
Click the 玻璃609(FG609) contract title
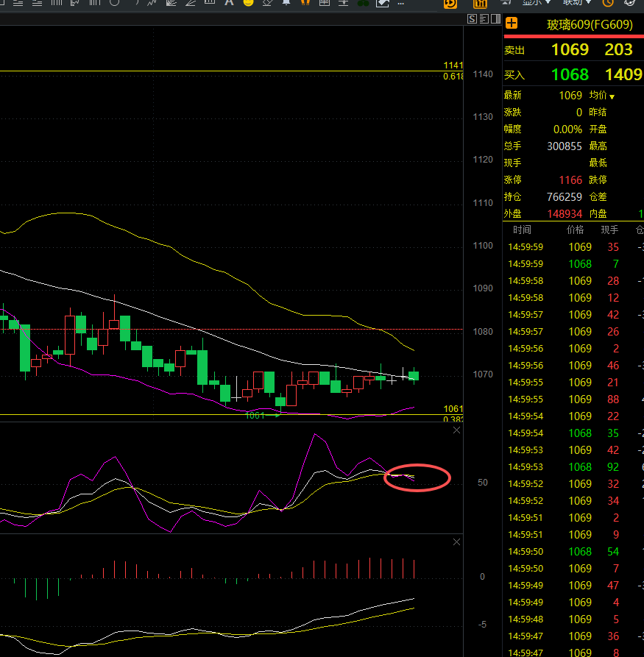click(589, 24)
